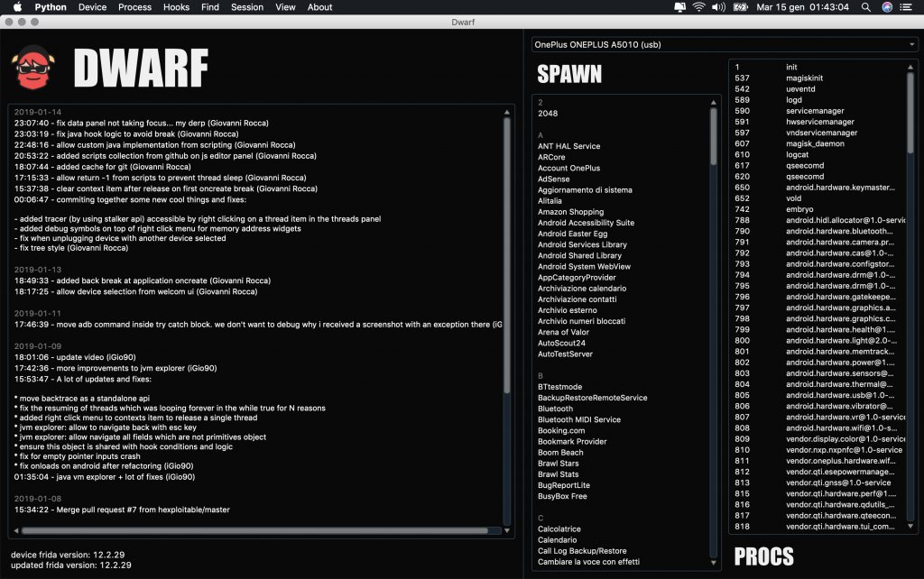Open Spotlight search icon
Screen dimensions: 924x579
[865, 7]
